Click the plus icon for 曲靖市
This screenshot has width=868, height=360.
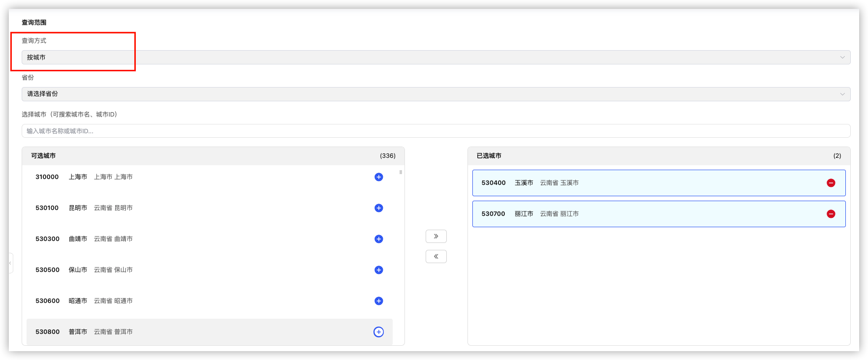click(x=378, y=239)
